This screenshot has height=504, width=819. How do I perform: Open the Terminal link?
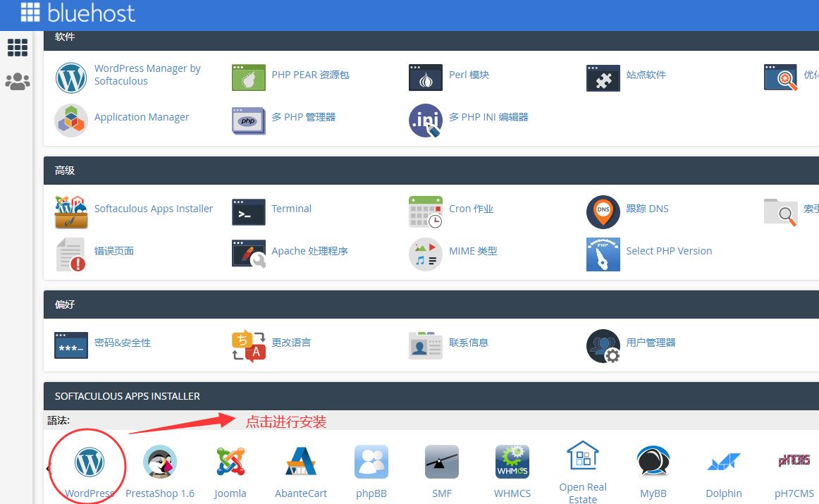point(292,209)
